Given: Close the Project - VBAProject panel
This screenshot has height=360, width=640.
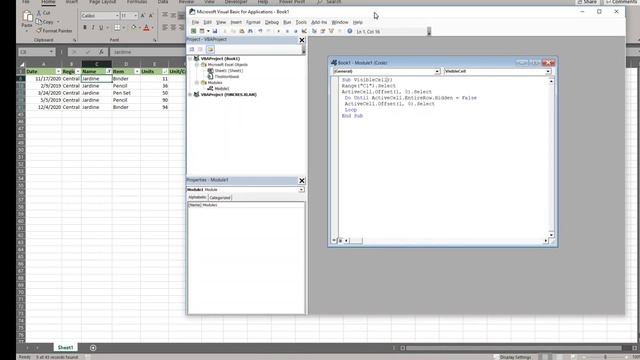Looking at the screenshot, I should pos(302,40).
